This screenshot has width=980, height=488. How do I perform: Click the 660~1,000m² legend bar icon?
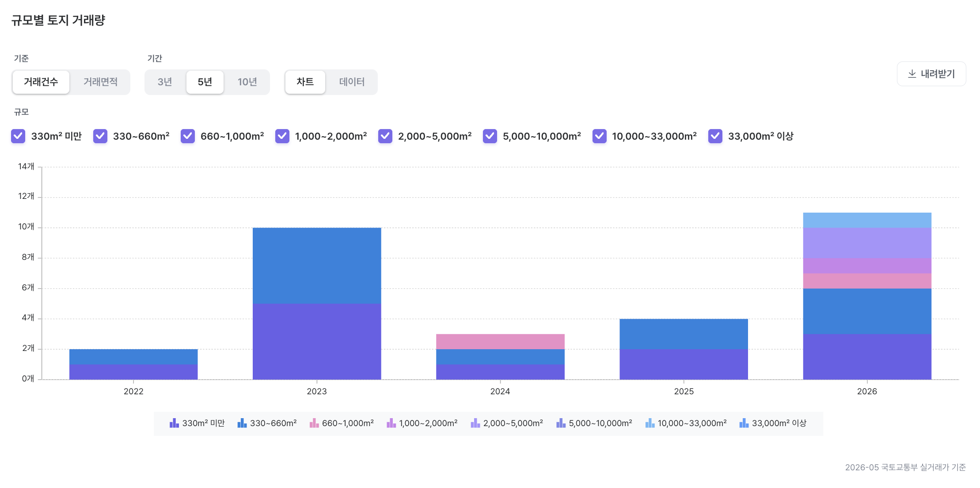click(x=314, y=423)
